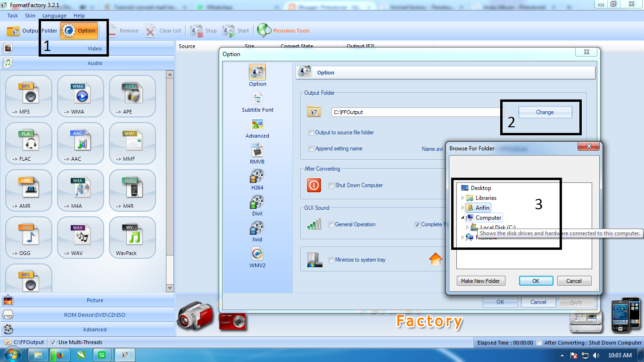Click the Start toolbar button
The height and width of the screenshot is (362, 644).
point(235,31)
